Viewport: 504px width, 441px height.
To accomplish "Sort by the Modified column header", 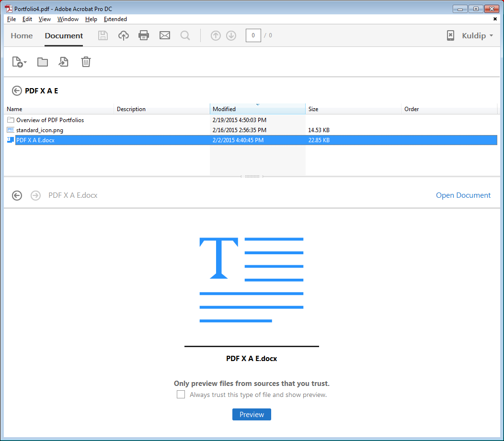I will (x=257, y=109).
